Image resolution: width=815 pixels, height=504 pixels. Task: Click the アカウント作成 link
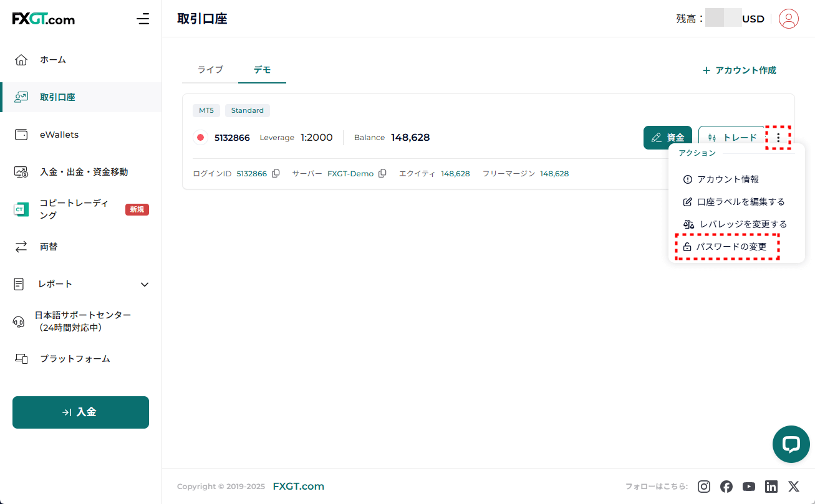740,70
